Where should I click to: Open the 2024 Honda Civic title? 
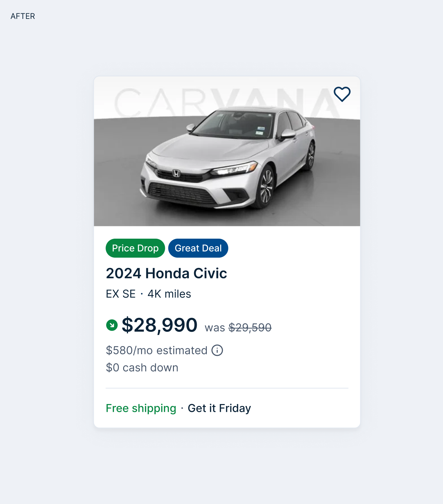point(166,273)
